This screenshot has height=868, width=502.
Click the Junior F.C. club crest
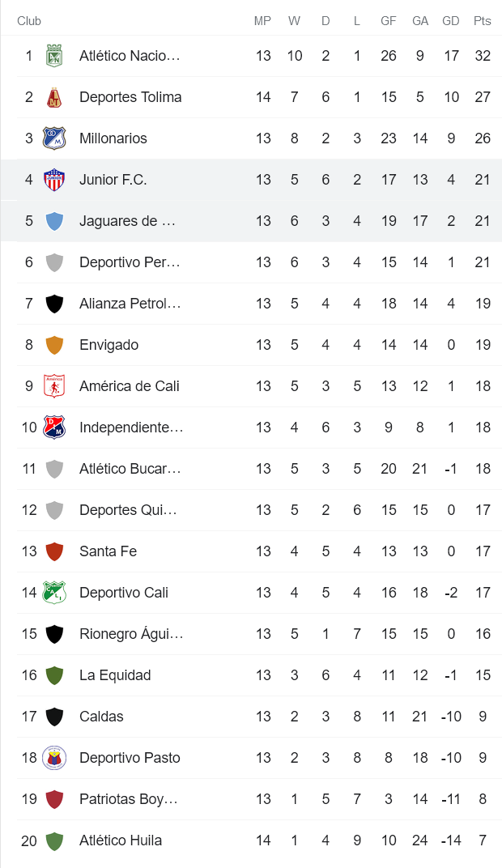[x=55, y=180]
